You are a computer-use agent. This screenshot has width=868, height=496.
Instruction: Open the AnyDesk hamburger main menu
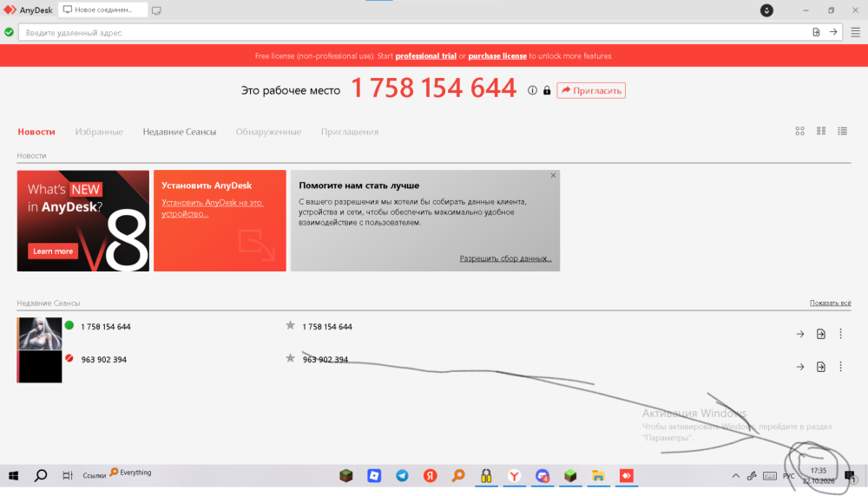coord(855,33)
